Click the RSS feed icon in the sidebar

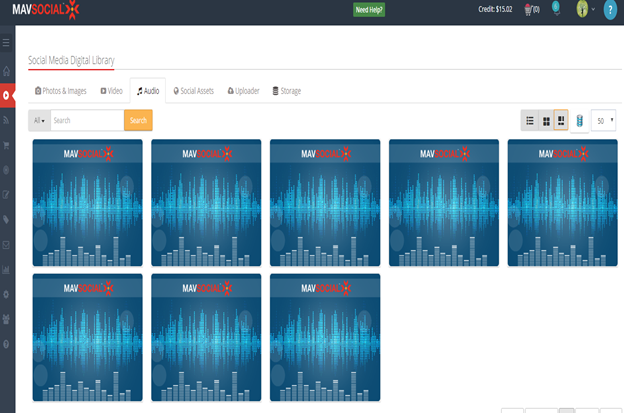click(6, 120)
